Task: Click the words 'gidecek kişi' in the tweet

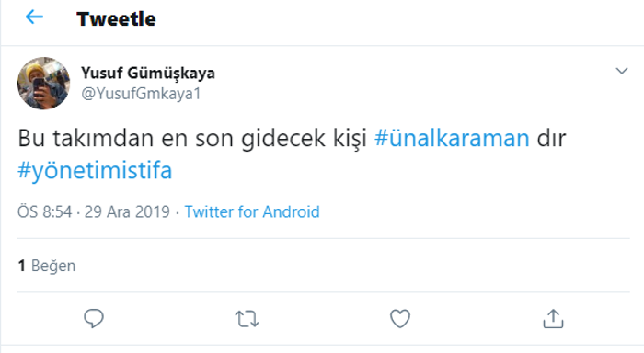Action: [304, 138]
